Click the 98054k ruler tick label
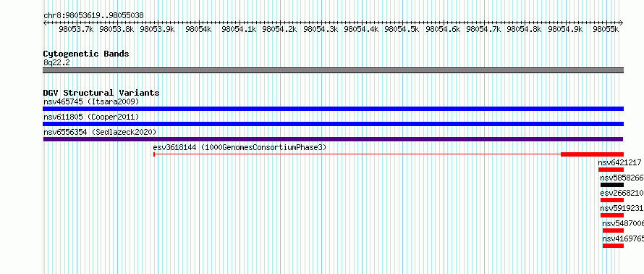Viewport: 644px width, 274px height. click(198, 29)
